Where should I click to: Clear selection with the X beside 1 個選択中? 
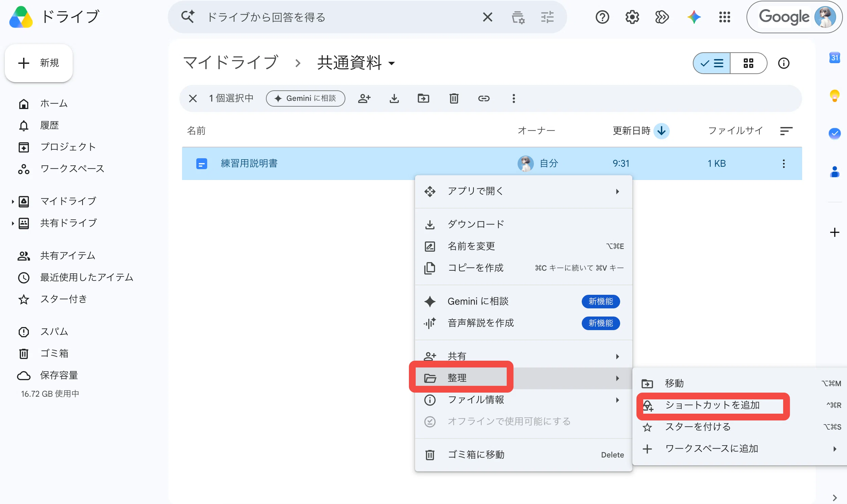coord(193,98)
